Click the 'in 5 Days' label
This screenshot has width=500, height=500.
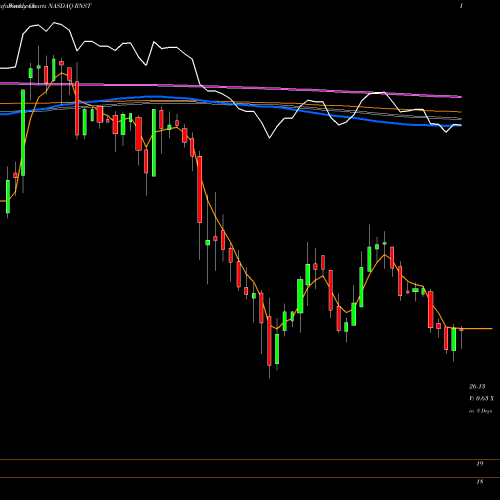[480, 411]
